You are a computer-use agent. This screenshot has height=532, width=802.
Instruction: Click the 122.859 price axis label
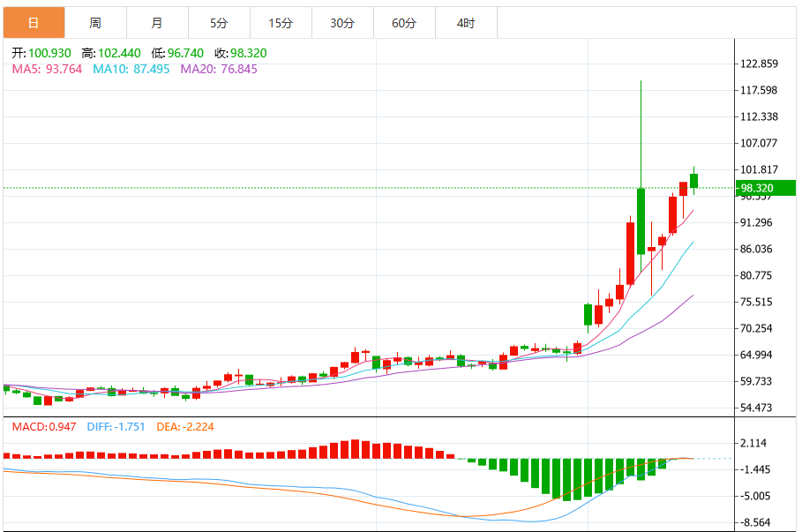pyautogui.click(x=759, y=64)
